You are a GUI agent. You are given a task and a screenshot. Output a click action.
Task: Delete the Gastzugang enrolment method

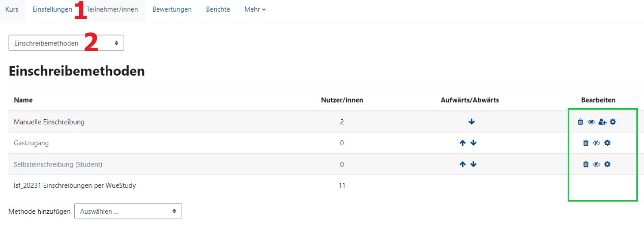point(586,143)
